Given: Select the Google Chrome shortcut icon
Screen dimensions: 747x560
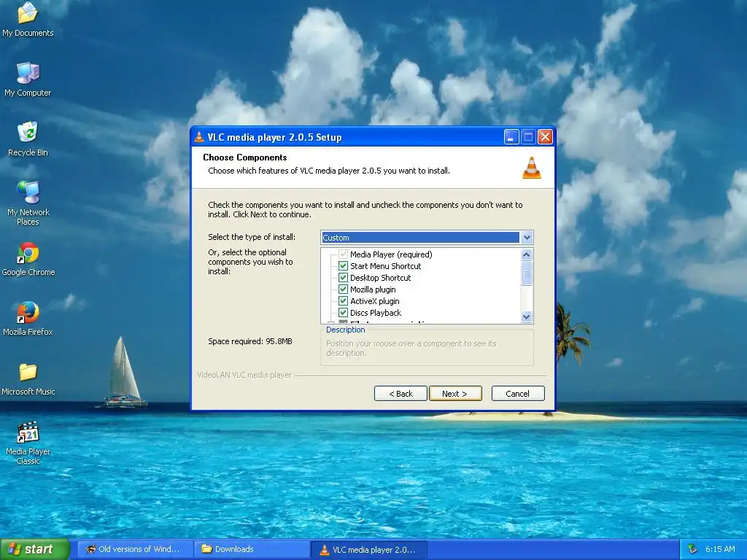Looking at the screenshot, I should pos(28,259).
